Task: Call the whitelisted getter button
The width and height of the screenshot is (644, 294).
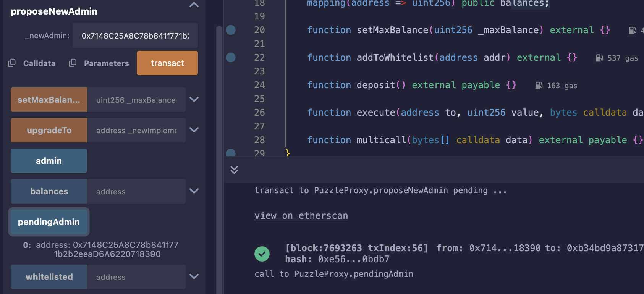Action: click(49, 277)
